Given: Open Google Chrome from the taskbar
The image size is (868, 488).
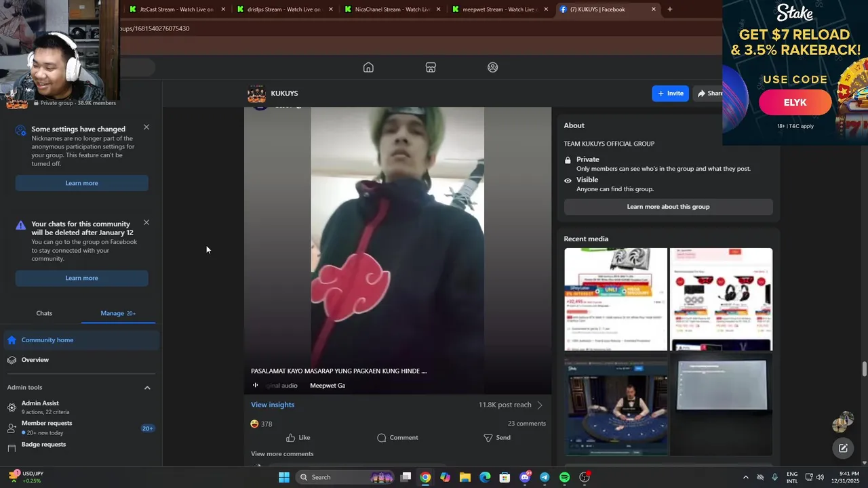Looking at the screenshot, I should tap(425, 477).
